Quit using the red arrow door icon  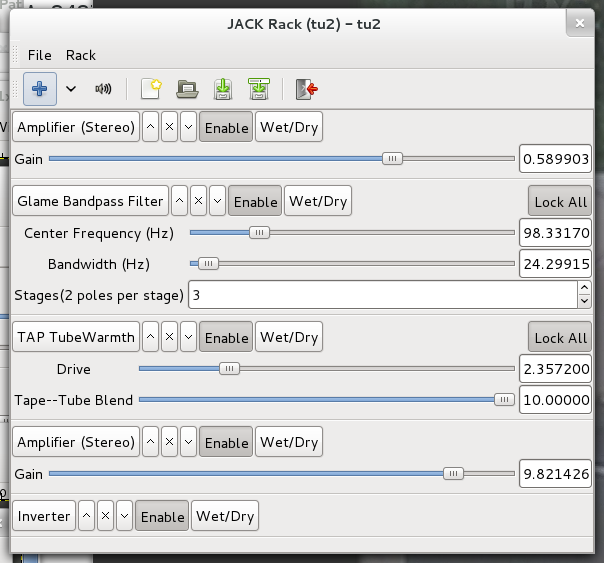(x=306, y=89)
